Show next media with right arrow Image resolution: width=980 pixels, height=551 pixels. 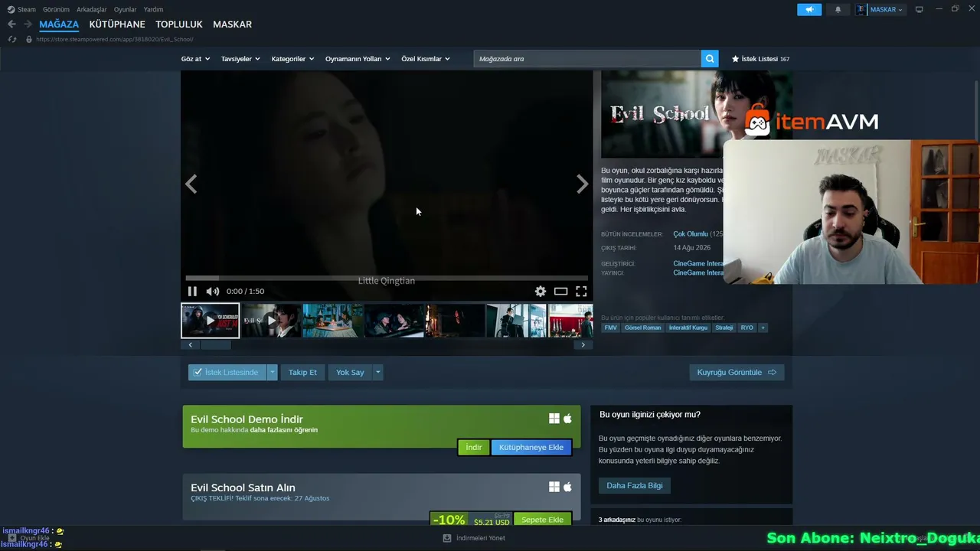point(583,184)
